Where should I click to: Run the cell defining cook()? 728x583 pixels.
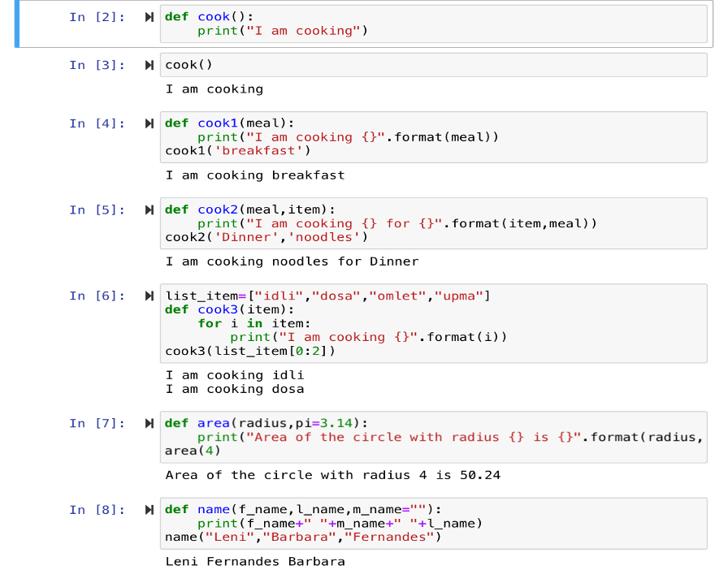click(x=149, y=17)
